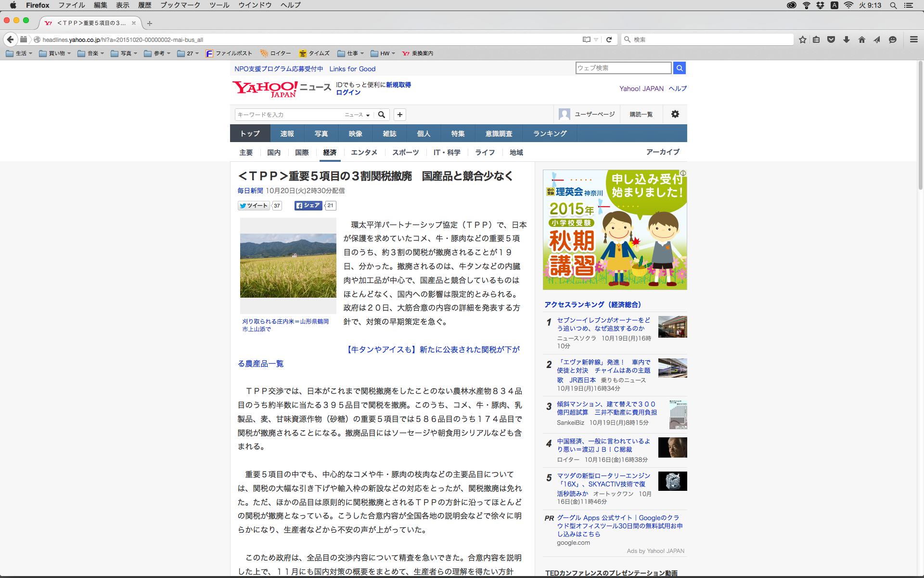The height and width of the screenshot is (578, 924).
Task: Show URL history dropdown arrow
Action: [596, 39]
